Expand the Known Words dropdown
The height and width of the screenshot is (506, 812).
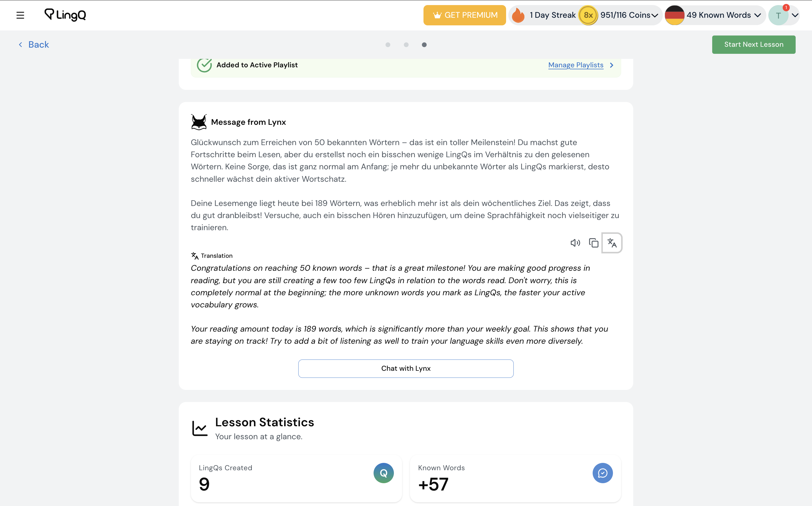758,15
